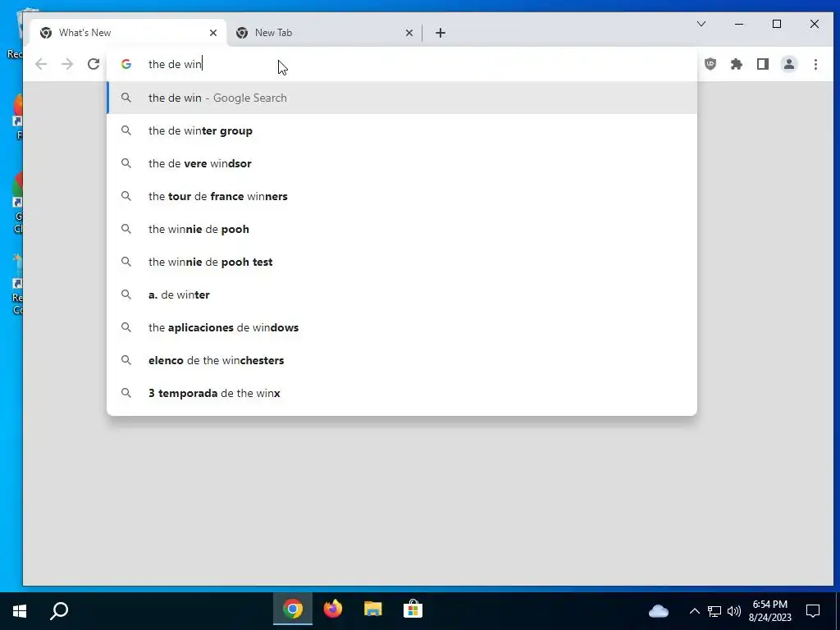Show hidden tray icons chevron
The height and width of the screenshot is (630, 840).
[694, 610]
